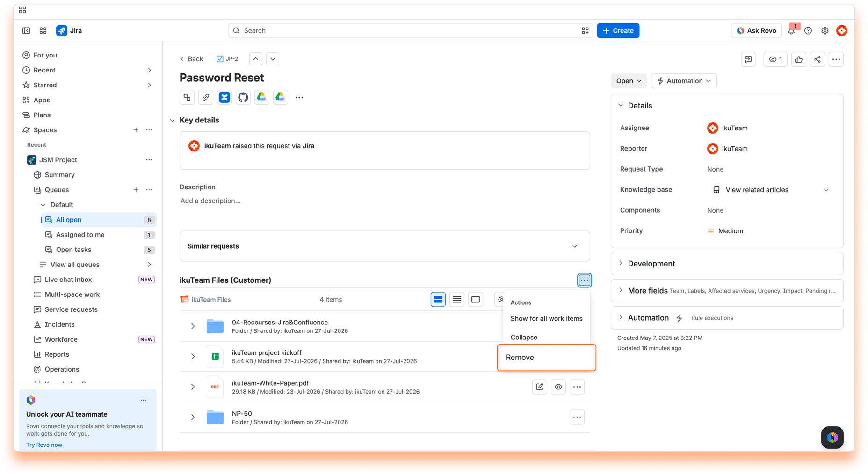868x474 pixels.
Task: Open the app switcher grid beside the Jira logo
Action: 43,30
